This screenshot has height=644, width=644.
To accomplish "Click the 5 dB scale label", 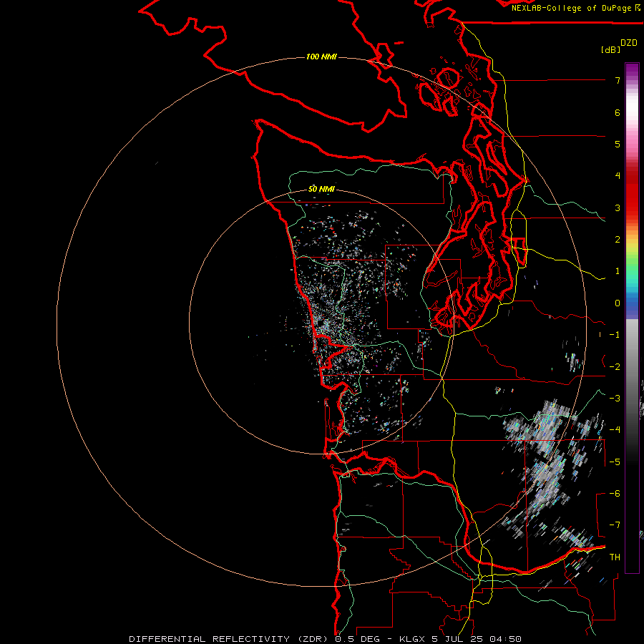I will [x=618, y=144].
